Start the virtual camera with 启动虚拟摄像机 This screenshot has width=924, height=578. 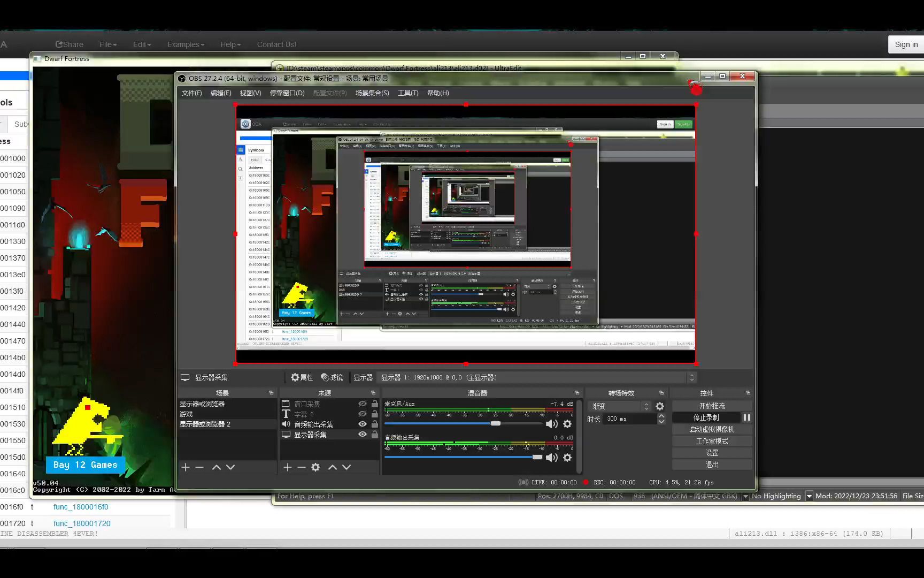(712, 429)
